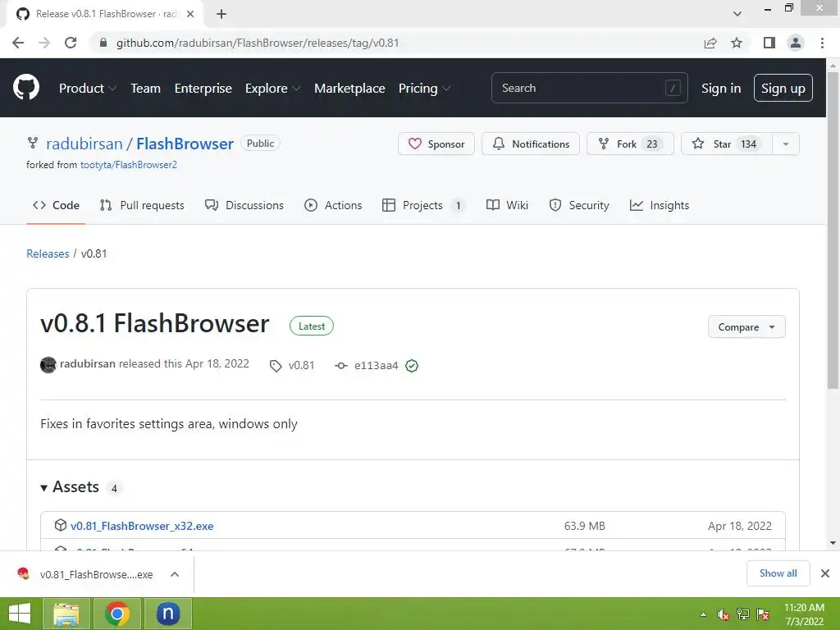Go back with browser back arrow
840x630 pixels.
pyautogui.click(x=18, y=43)
